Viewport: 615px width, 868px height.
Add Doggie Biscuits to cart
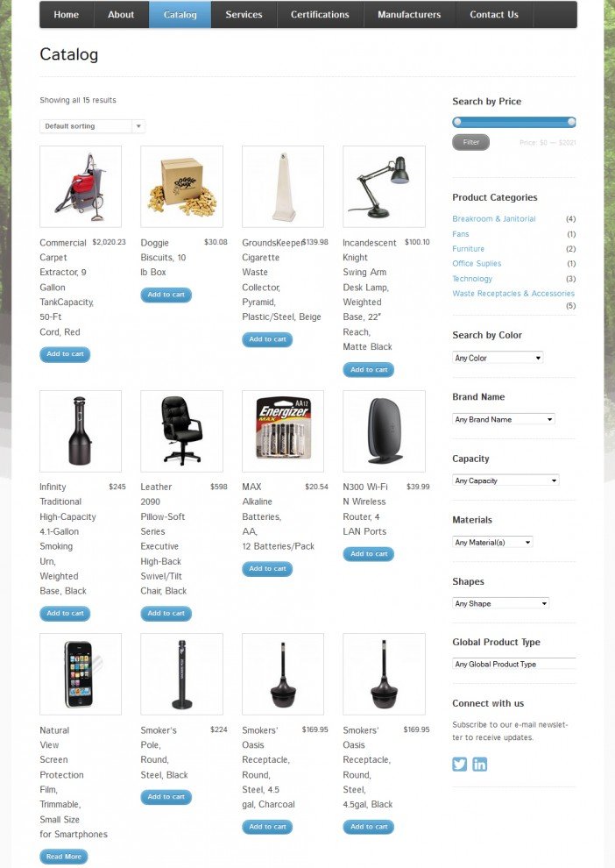(x=166, y=295)
